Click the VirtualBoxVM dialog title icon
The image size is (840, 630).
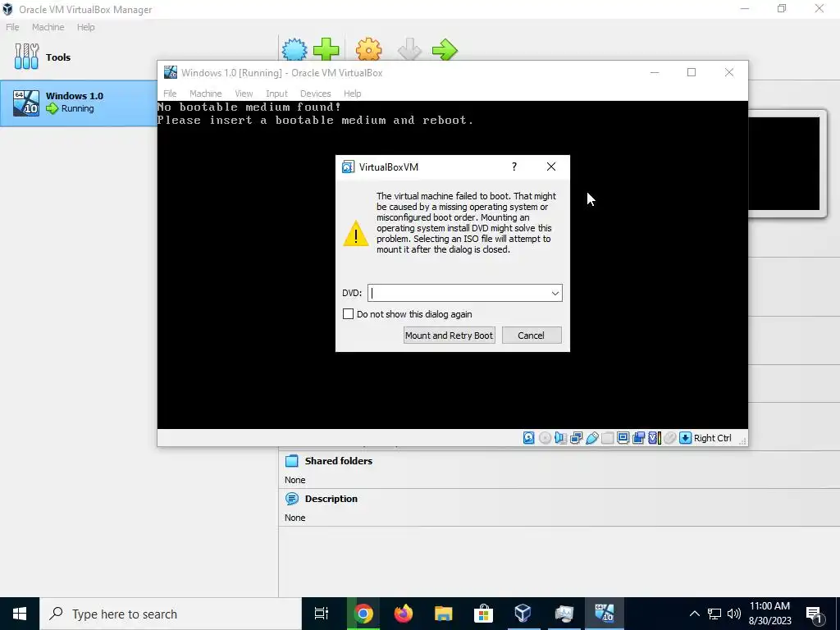tap(348, 167)
